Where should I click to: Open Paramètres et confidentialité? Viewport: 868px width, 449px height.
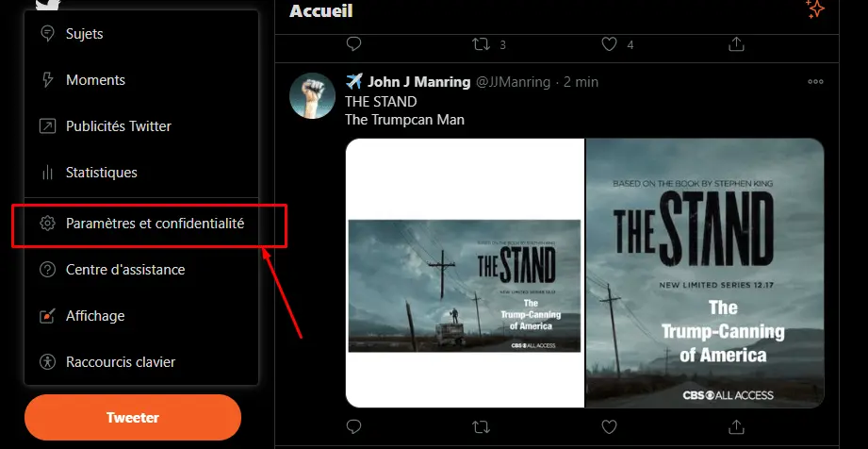[141, 224]
